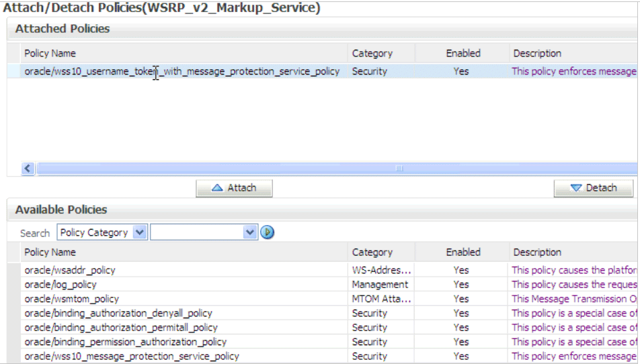This screenshot has height=364, width=640.
Task: Click the Policy Name header in Attached Policies
Action: [x=184, y=53]
